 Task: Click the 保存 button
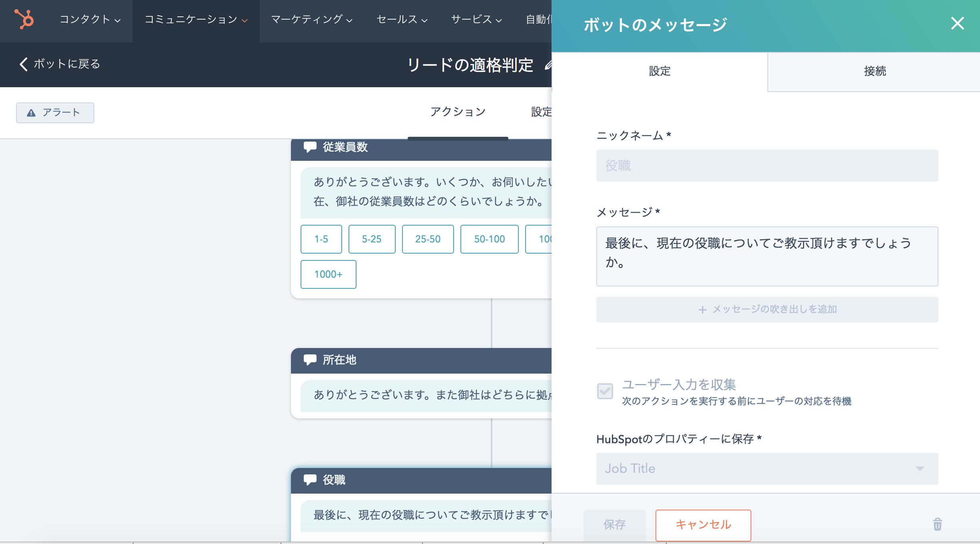615,525
